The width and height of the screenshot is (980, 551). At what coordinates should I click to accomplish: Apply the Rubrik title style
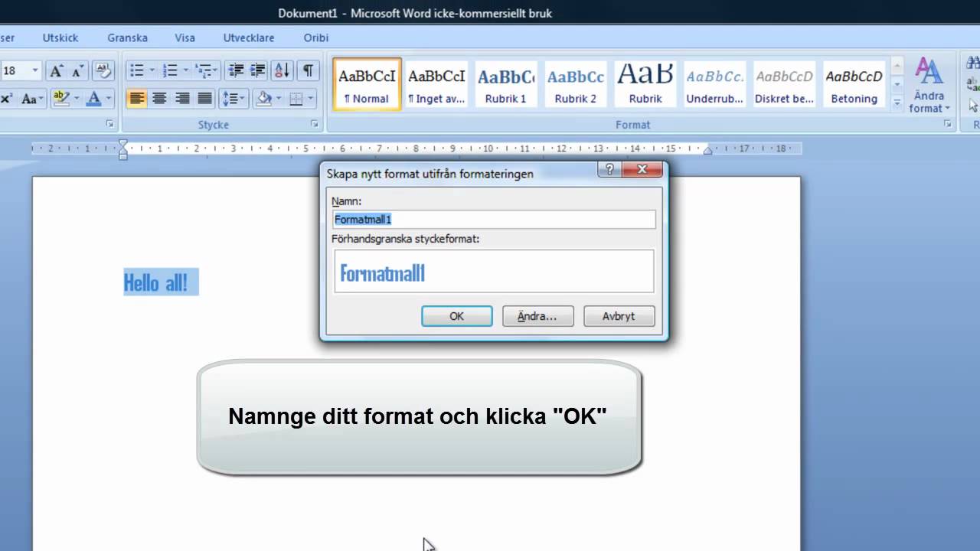coord(645,84)
